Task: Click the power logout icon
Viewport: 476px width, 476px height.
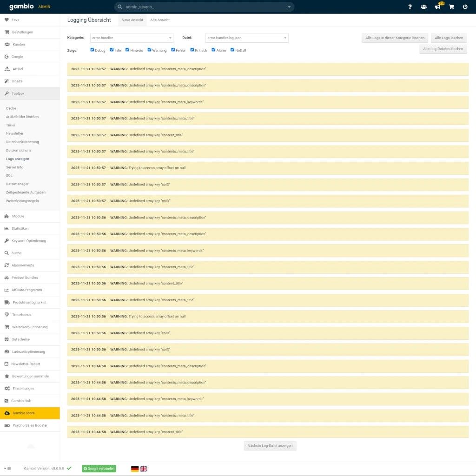Action: point(465,7)
